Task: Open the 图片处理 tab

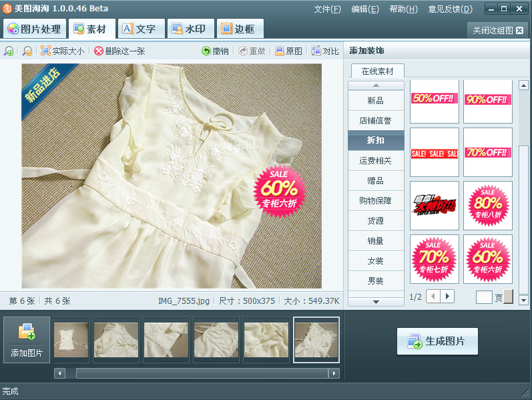Action: point(35,29)
